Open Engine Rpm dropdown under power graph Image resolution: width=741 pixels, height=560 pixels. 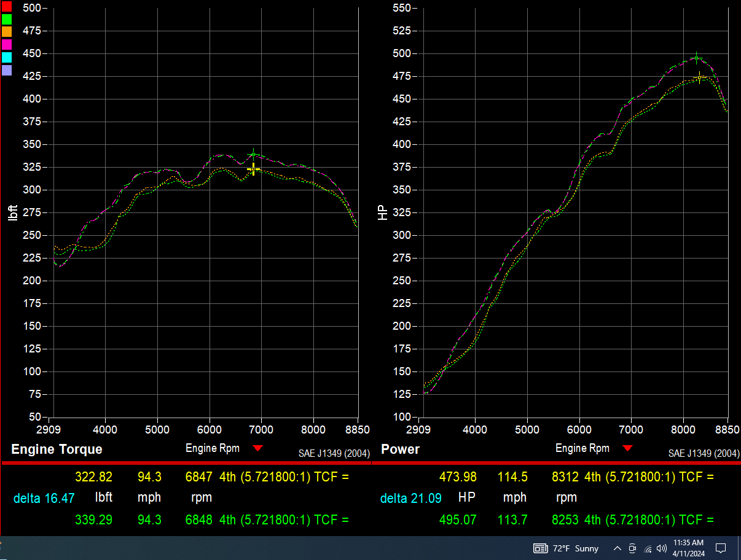(x=627, y=448)
